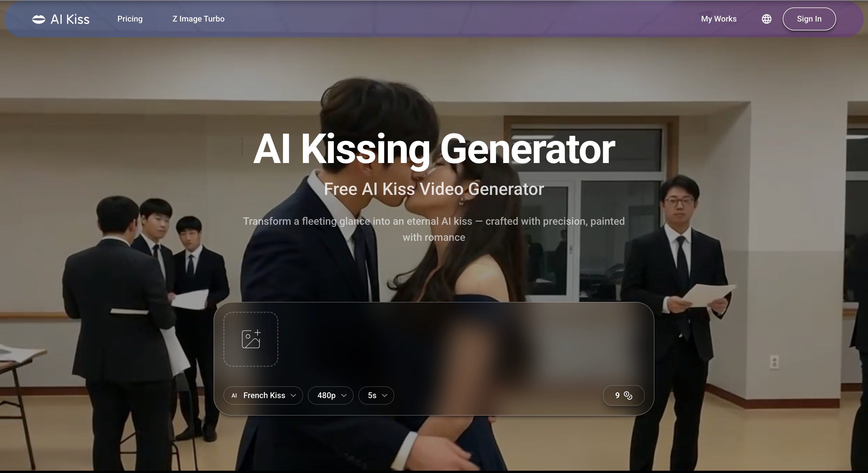Click the generate button showing 9 credits
The image size is (868, 473).
(623, 396)
